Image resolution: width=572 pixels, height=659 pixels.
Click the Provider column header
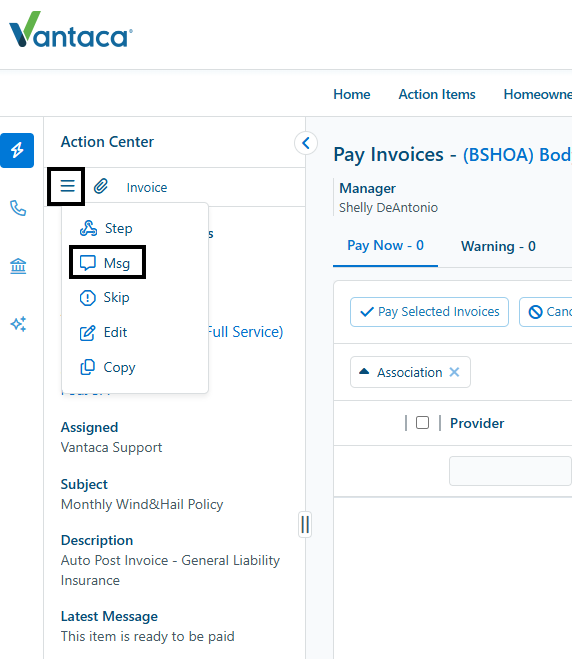tap(477, 423)
